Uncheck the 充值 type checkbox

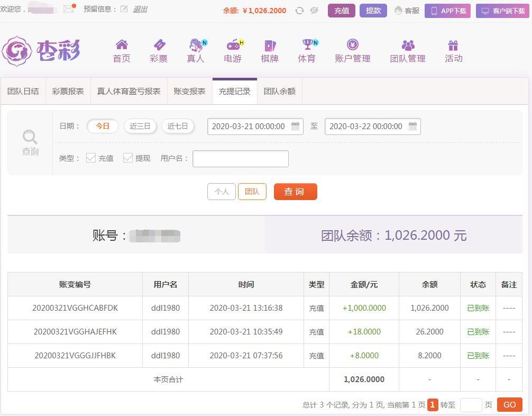[x=91, y=158]
